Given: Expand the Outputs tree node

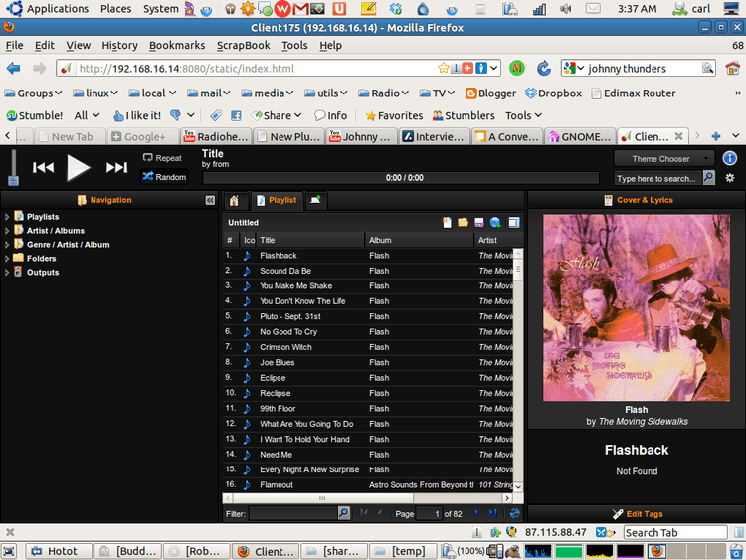Looking at the screenshot, I should coord(7,273).
